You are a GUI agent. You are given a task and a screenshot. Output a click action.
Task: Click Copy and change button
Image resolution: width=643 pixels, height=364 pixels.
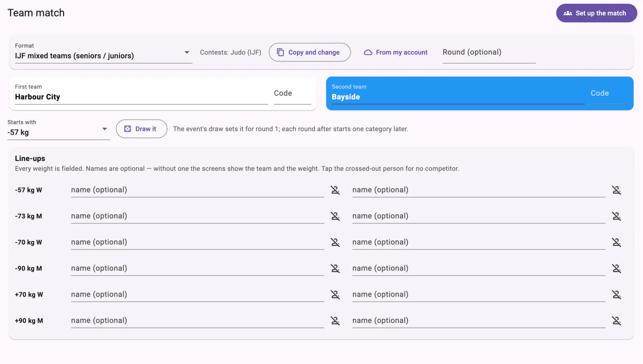point(309,52)
